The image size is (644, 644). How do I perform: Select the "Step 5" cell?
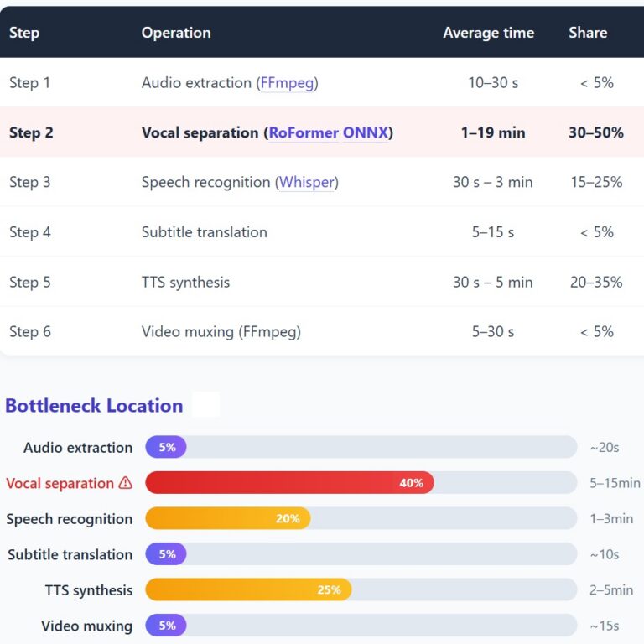tap(30, 283)
